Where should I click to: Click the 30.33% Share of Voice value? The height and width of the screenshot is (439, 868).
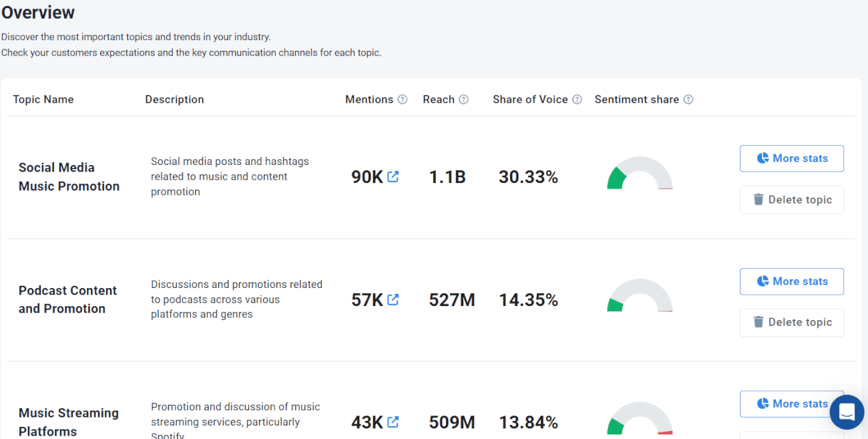tap(528, 176)
